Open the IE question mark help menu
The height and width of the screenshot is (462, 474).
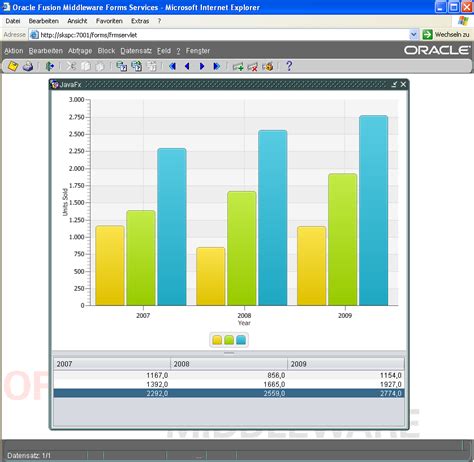click(x=159, y=21)
